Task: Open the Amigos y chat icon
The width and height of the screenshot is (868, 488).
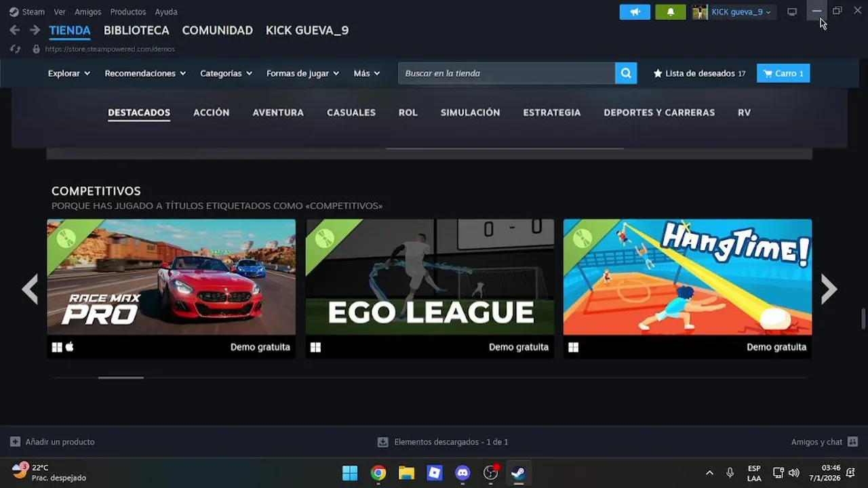Action: tap(853, 442)
